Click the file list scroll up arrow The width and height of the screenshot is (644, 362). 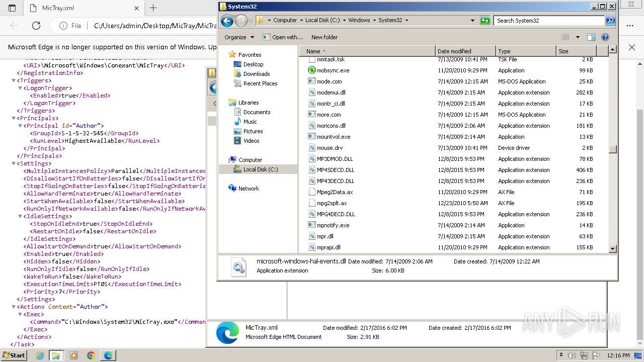612,49
